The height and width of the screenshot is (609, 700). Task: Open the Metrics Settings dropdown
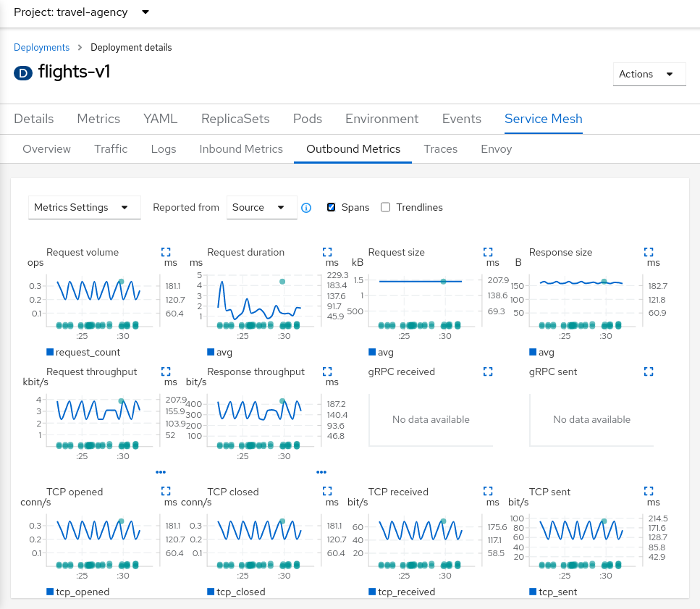click(84, 207)
